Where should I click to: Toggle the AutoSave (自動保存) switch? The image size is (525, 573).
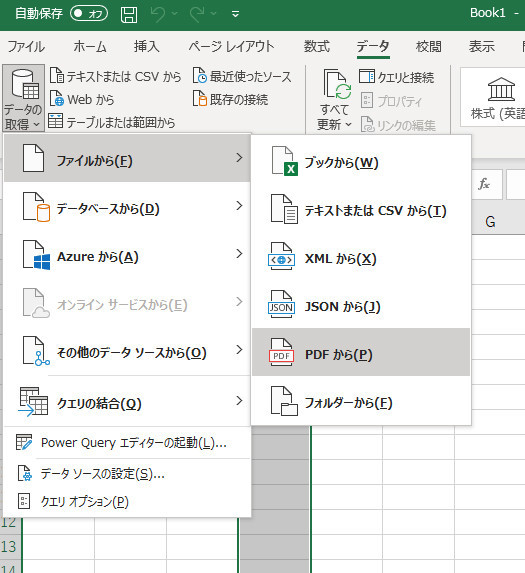click(89, 14)
